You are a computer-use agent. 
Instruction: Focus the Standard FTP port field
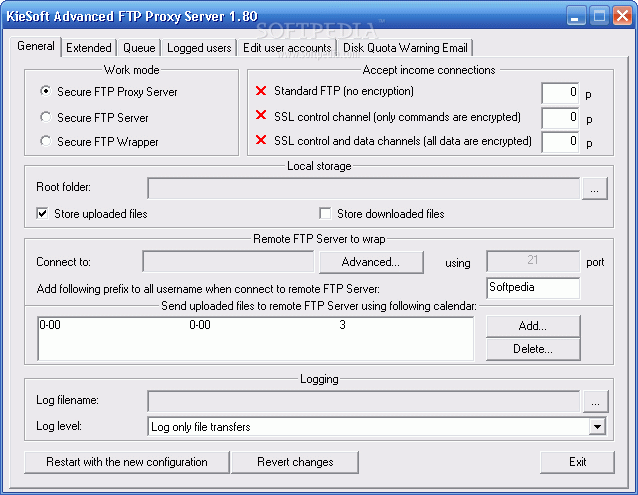pos(560,92)
